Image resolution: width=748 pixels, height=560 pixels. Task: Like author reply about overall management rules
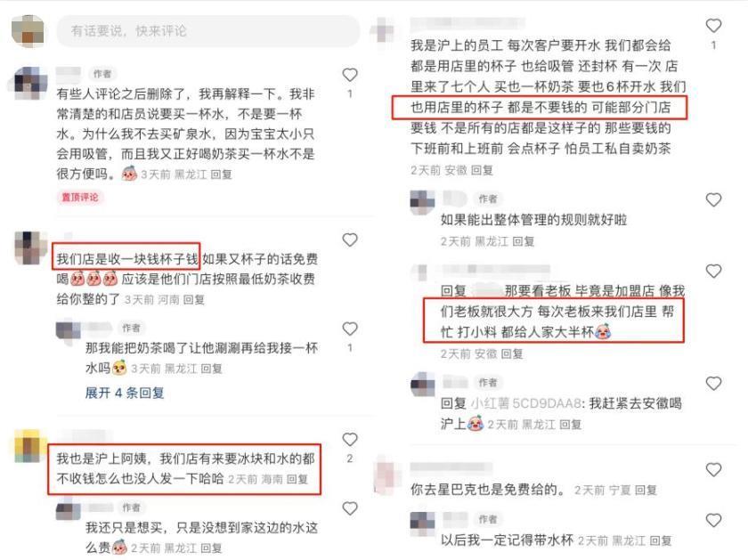713,199
